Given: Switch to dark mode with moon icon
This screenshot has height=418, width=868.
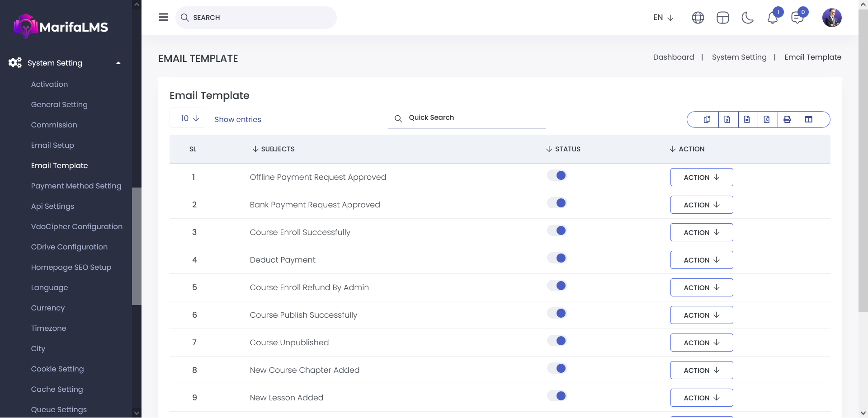Looking at the screenshot, I should 747,18.
